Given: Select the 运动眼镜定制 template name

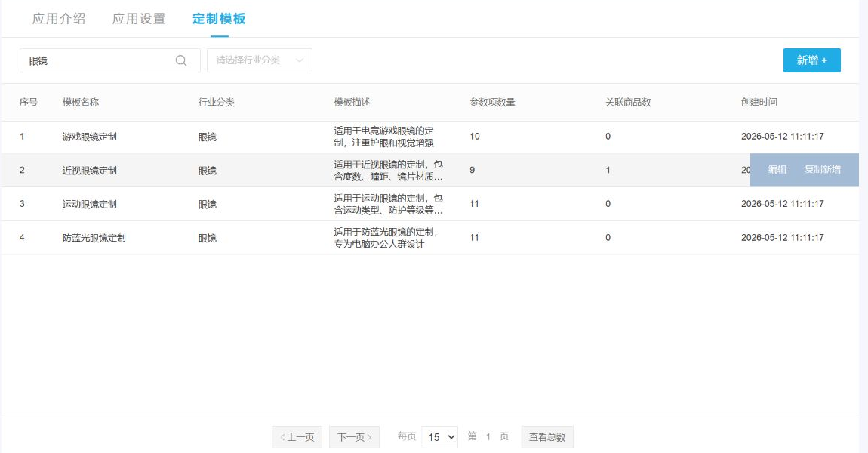Looking at the screenshot, I should [90, 205].
